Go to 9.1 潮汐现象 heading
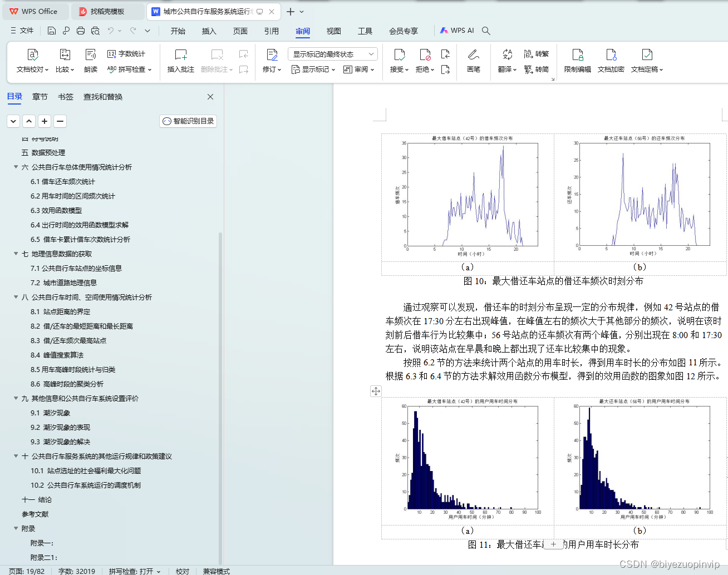Screen dimensions: 728x575 click(51, 413)
